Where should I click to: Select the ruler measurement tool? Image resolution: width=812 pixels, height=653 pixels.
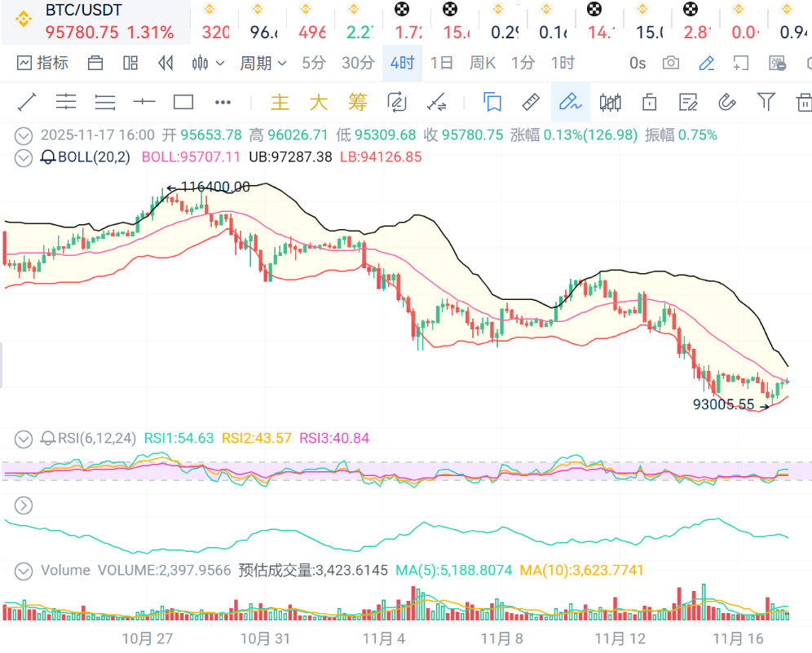tap(531, 102)
